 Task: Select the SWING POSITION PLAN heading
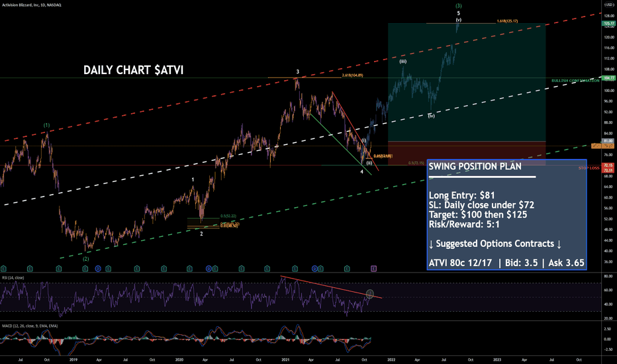click(475, 166)
